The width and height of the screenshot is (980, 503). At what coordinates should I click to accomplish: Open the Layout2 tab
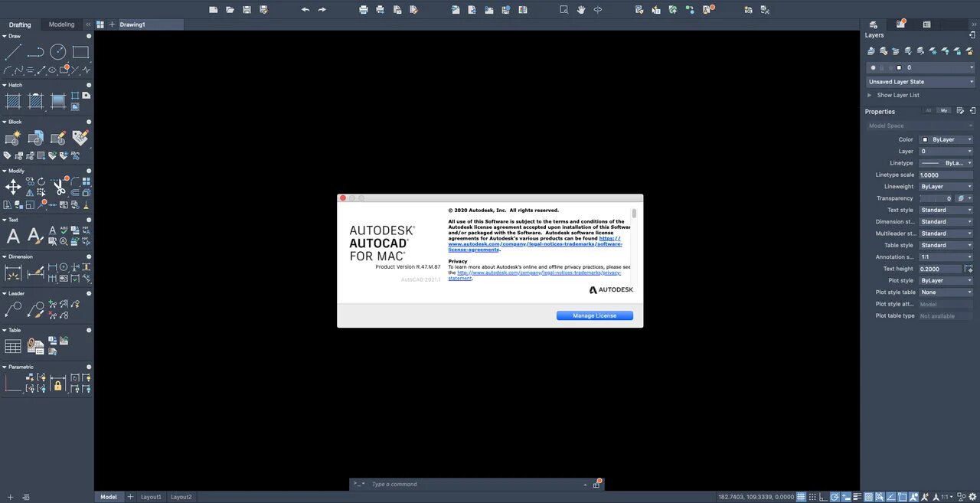(181, 497)
